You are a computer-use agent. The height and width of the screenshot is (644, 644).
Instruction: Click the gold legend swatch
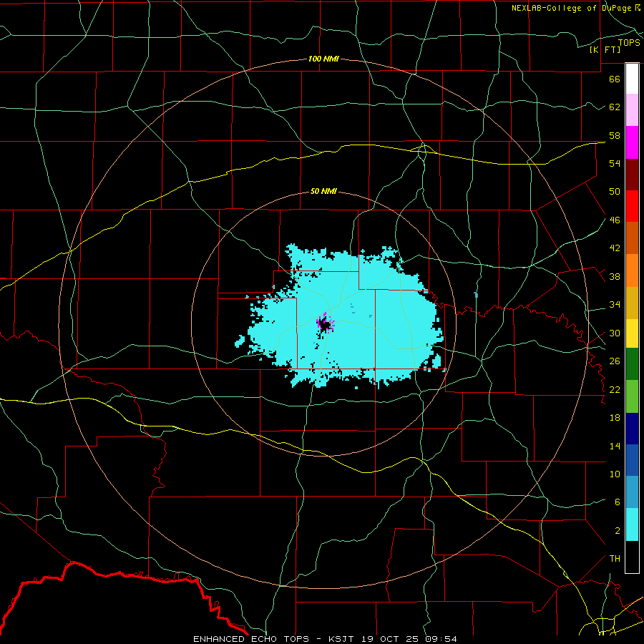pos(632,302)
